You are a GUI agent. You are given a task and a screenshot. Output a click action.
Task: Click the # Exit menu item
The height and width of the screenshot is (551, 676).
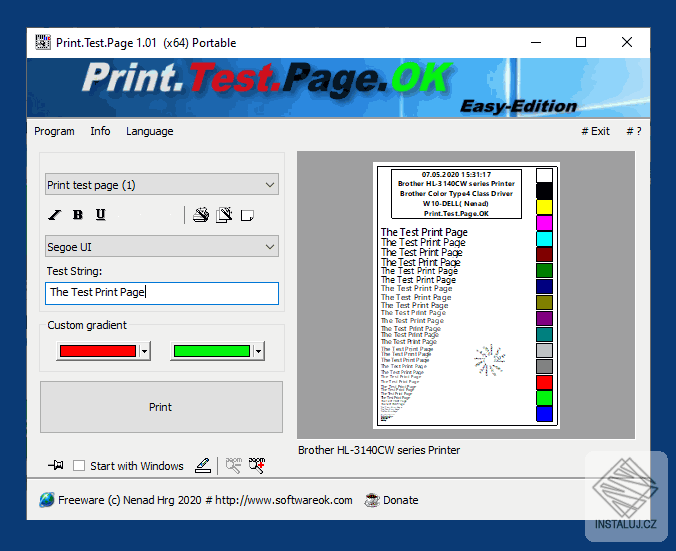coord(595,131)
